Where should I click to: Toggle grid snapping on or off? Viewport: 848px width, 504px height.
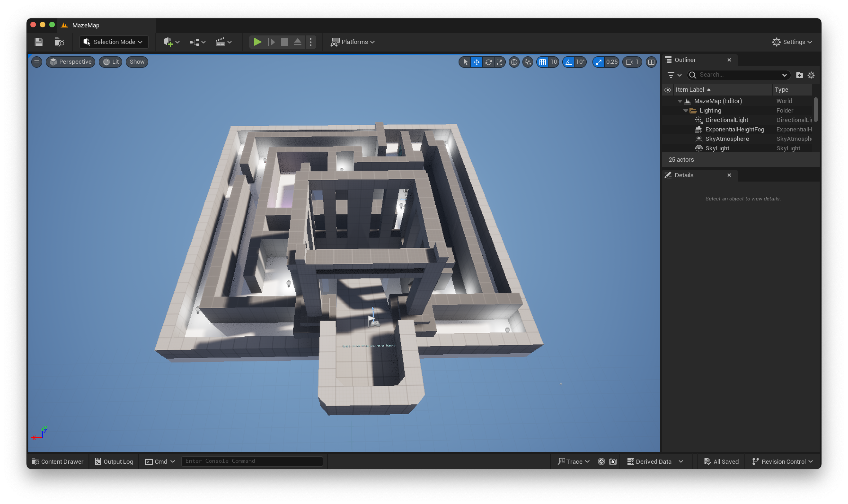click(543, 62)
